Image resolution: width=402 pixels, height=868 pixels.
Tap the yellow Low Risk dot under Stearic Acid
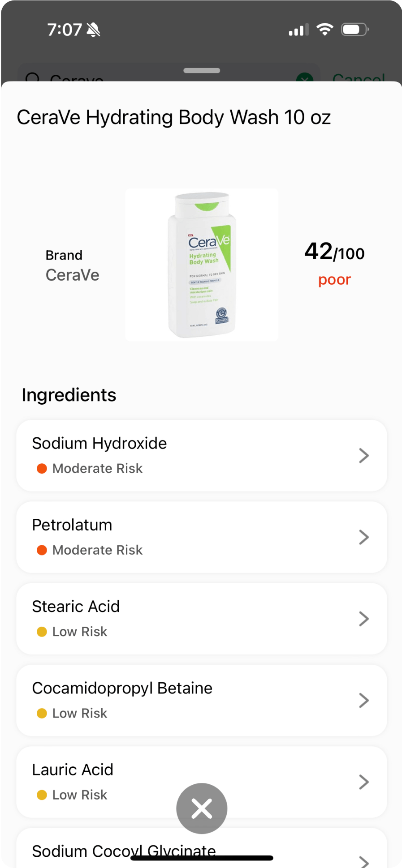(42, 632)
